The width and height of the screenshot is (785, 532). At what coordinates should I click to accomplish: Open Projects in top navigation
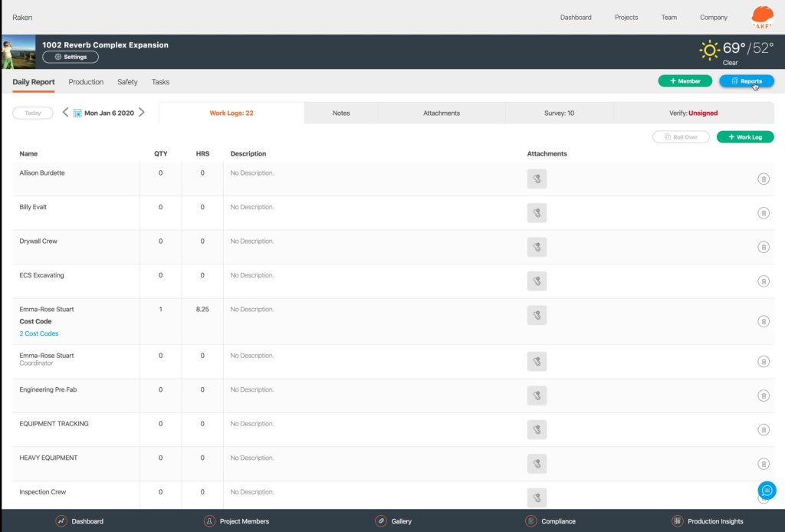tap(626, 18)
